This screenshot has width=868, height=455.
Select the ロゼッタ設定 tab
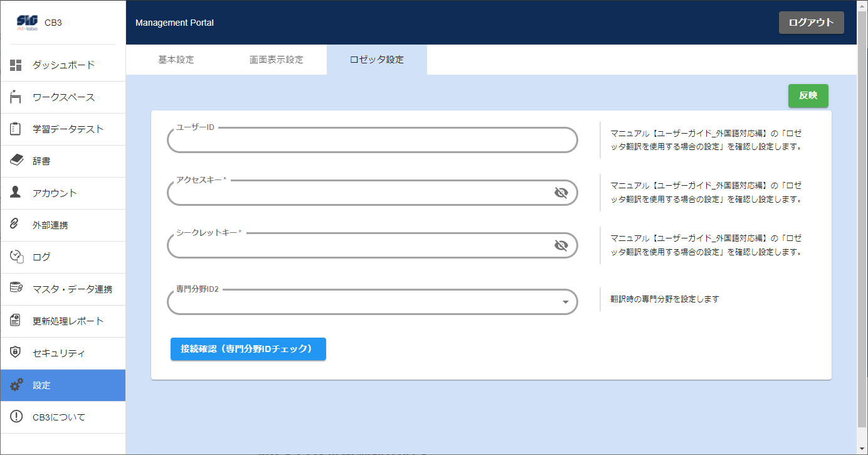click(x=376, y=60)
